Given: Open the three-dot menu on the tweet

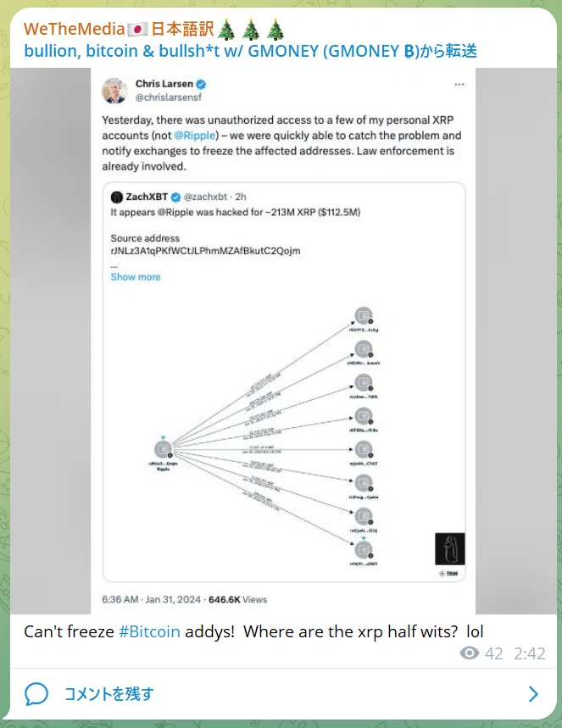Looking at the screenshot, I should pyautogui.click(x=459, y=85).
